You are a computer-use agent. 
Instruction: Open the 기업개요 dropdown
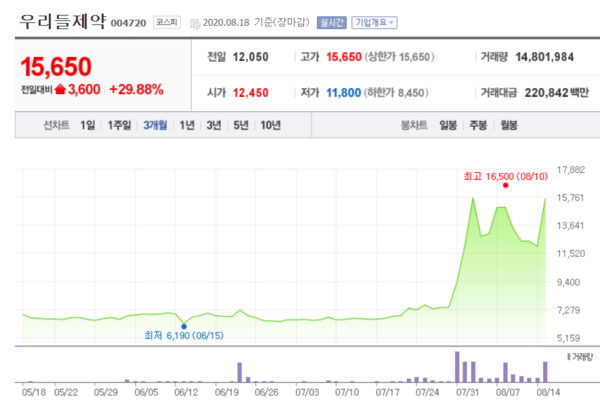374,23
